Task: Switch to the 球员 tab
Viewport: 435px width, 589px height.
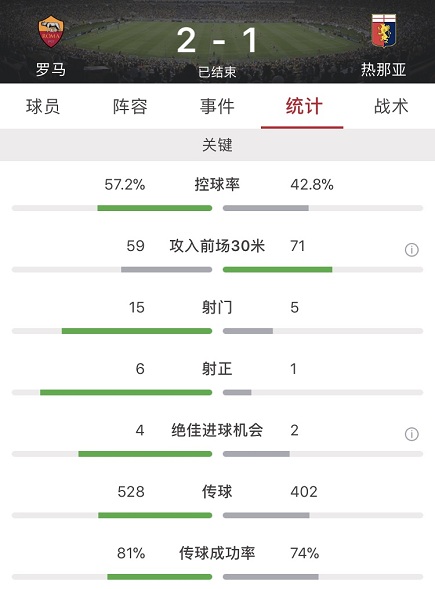Action: pos(43,106)
